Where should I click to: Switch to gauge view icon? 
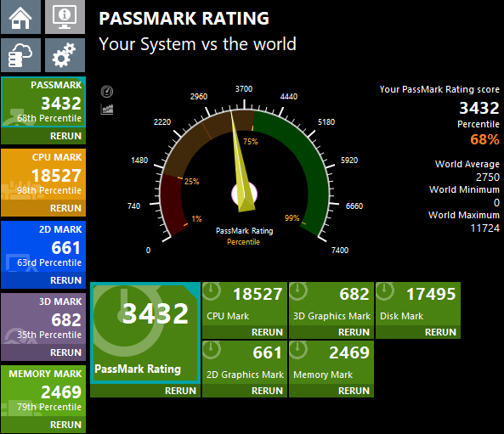[107, 92]
